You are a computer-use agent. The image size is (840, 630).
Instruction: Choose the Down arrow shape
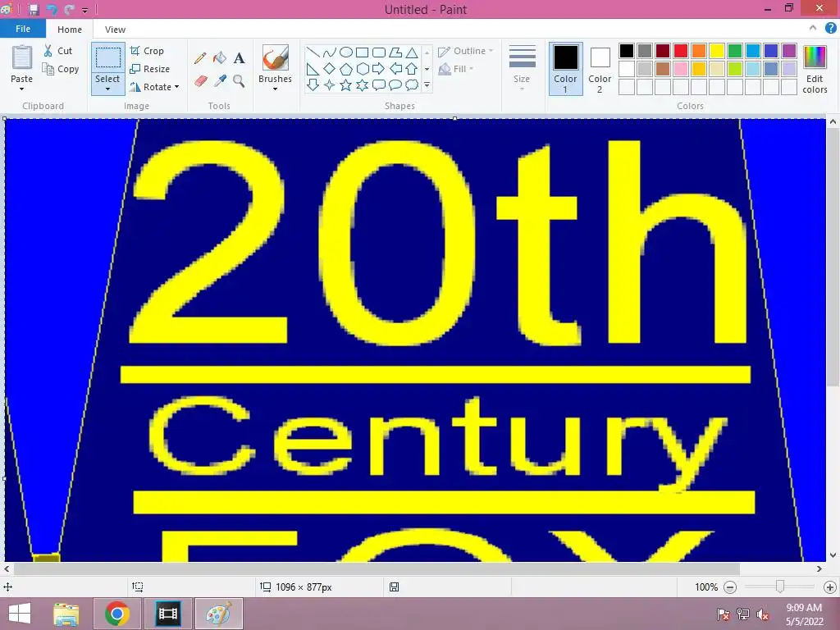313,84
